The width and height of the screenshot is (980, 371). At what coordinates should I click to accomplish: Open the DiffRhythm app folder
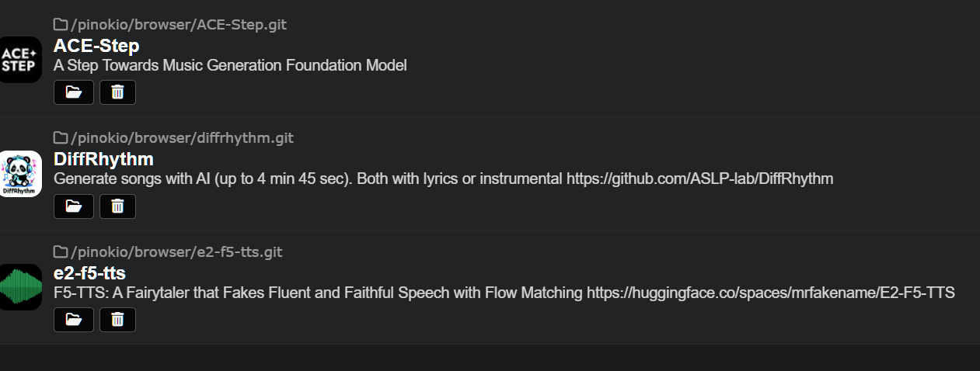point(74,206)
